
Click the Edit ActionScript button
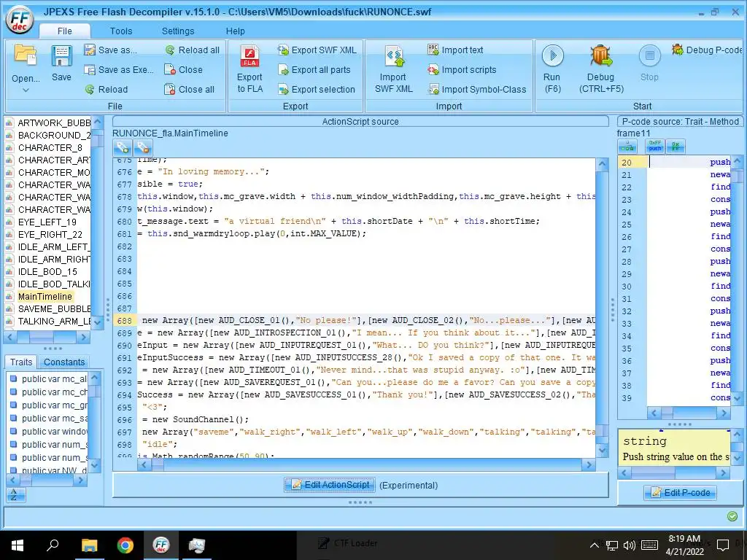pyautogui.click(x=330, y=485)
